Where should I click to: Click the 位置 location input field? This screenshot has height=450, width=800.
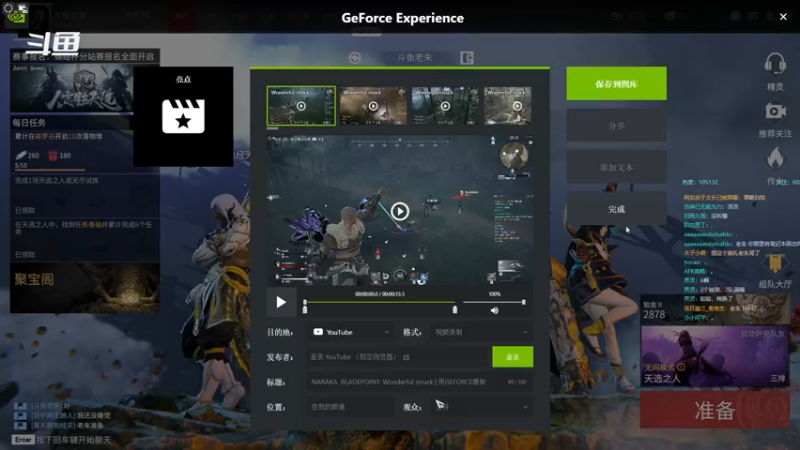pyautogui.click(x=350, y=407)
